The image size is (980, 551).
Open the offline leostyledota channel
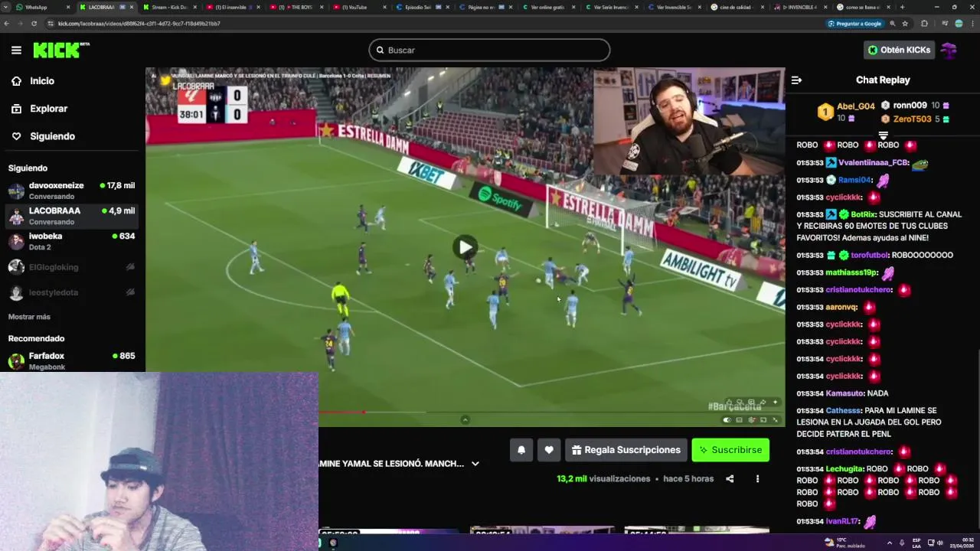72,292
